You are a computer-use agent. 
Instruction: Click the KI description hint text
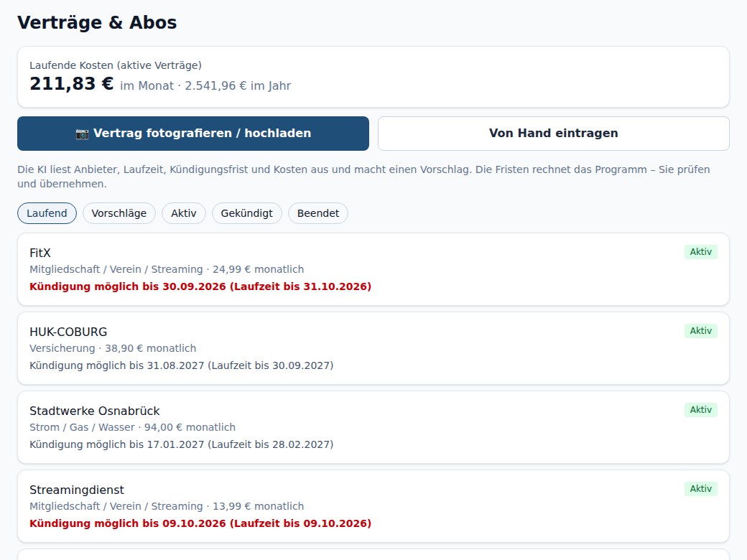click(363, 177)
